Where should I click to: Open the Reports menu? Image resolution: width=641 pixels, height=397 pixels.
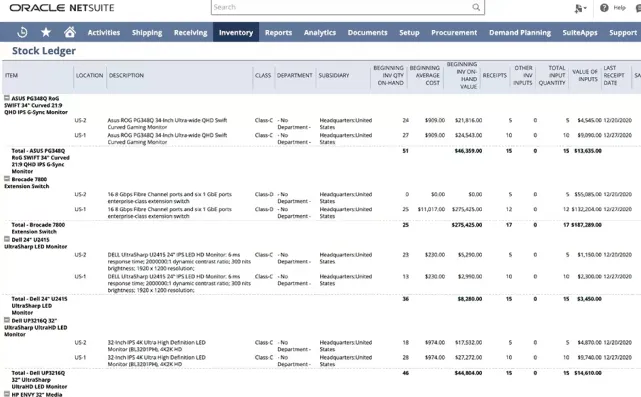click(x=278, y=32)
